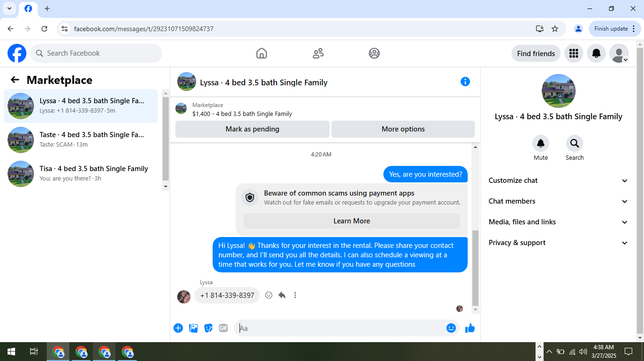
Task: Click the install app icon in address bar
Action: click(540, 29)
